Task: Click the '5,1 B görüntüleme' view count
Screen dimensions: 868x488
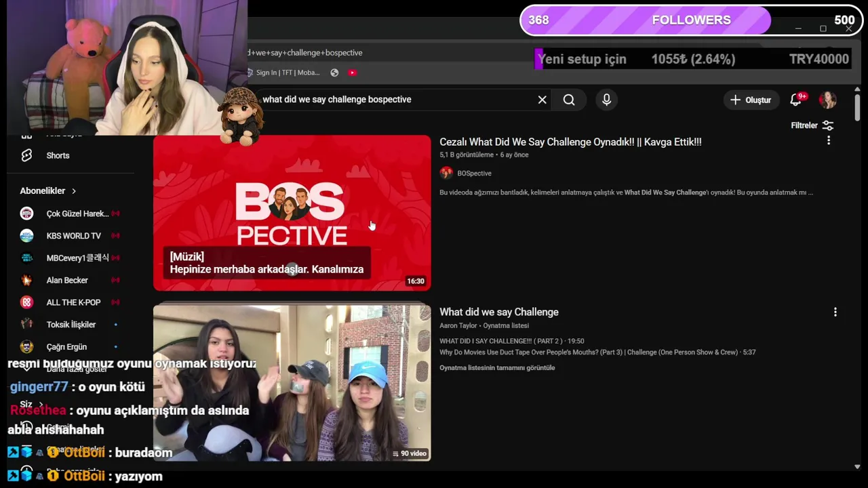Action: pyautogui.click(x=467, y=155)
